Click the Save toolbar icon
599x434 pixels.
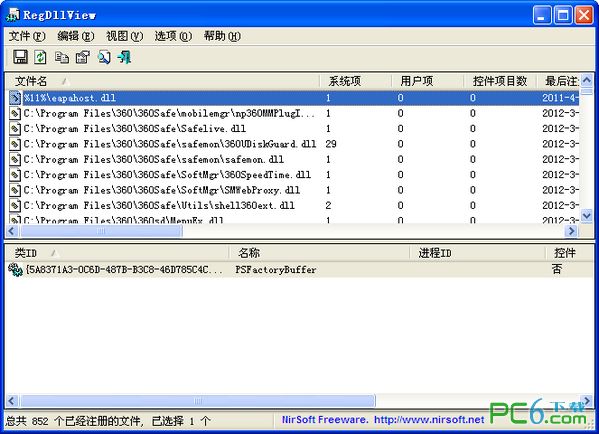click(x=20, y=57)
